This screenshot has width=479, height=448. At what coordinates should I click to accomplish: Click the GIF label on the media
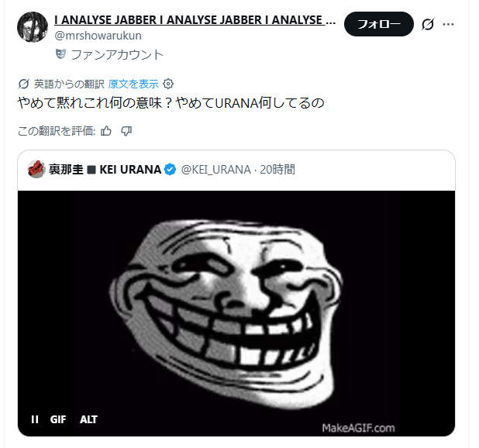pyautogui.click(x=58, y=419)
